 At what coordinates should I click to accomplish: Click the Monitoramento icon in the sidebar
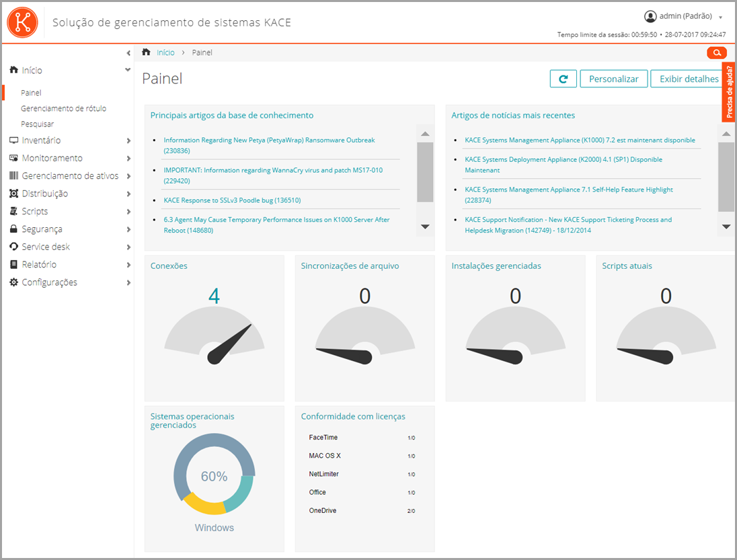(15, 157)
